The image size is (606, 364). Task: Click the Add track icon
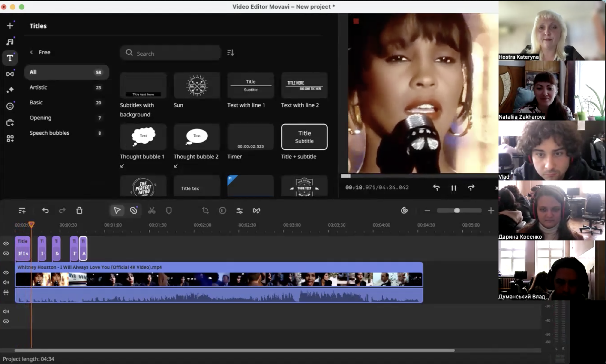22,210
